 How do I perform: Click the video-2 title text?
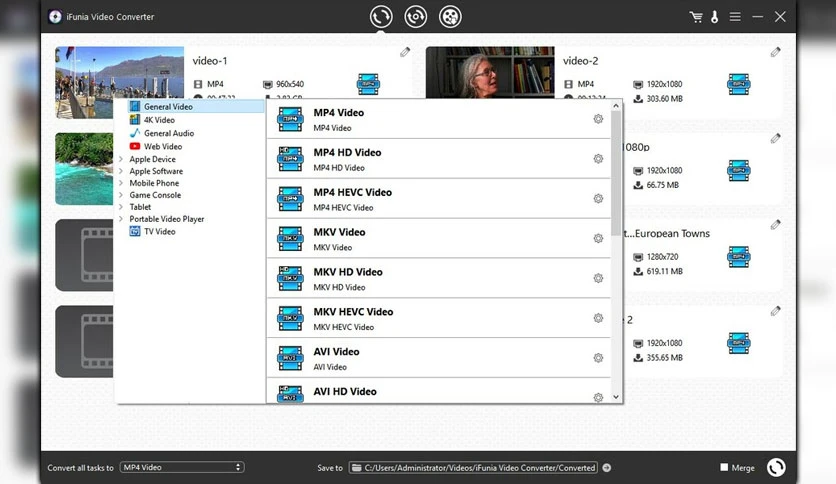[580, 61]
